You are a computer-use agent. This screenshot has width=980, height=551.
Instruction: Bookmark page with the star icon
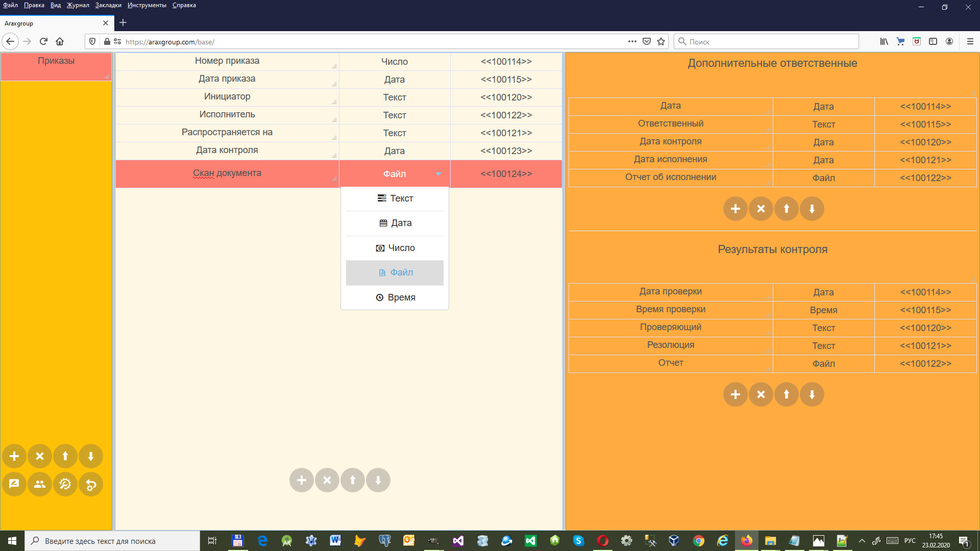coord(661,42)
